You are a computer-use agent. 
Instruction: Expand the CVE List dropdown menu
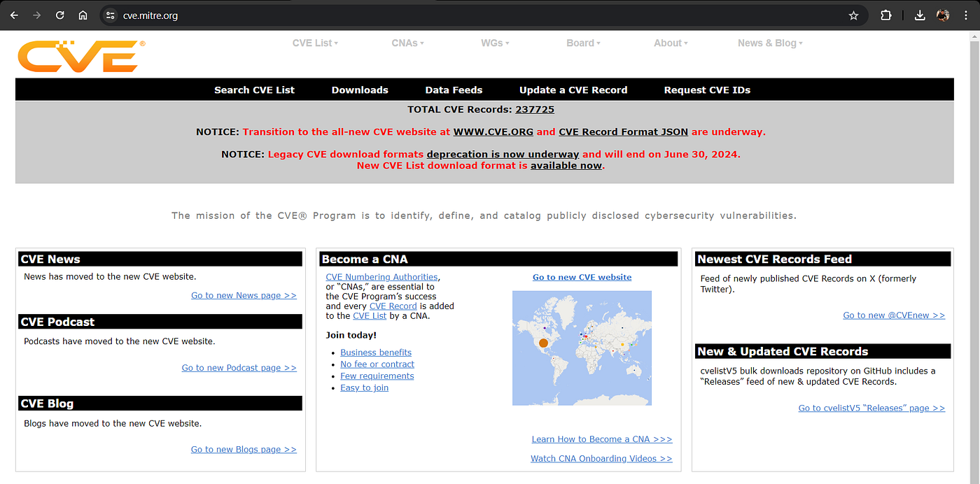point(315,43)
